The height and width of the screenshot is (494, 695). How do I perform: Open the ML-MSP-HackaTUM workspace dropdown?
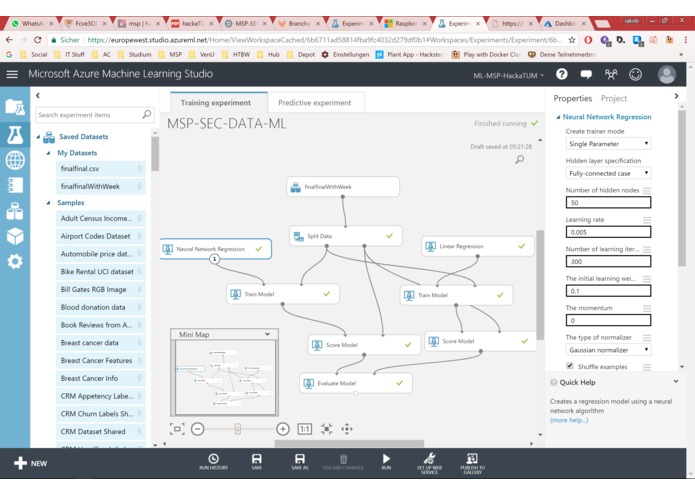pyautogui.click(x=508, y=75)
